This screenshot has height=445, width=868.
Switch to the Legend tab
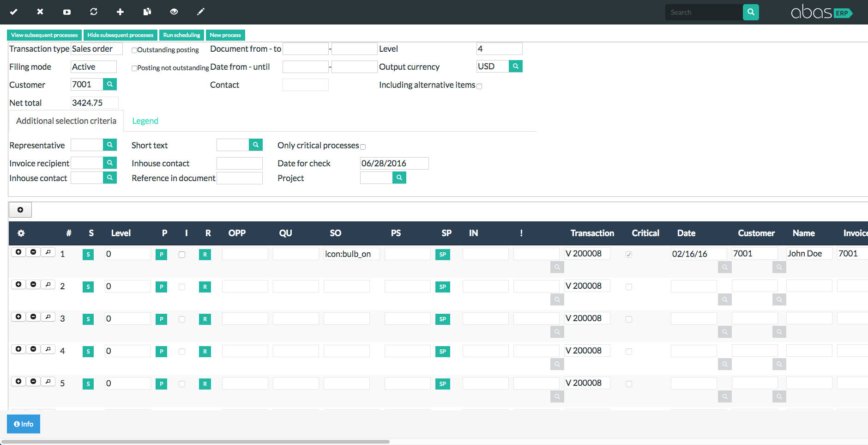(145, 121)
